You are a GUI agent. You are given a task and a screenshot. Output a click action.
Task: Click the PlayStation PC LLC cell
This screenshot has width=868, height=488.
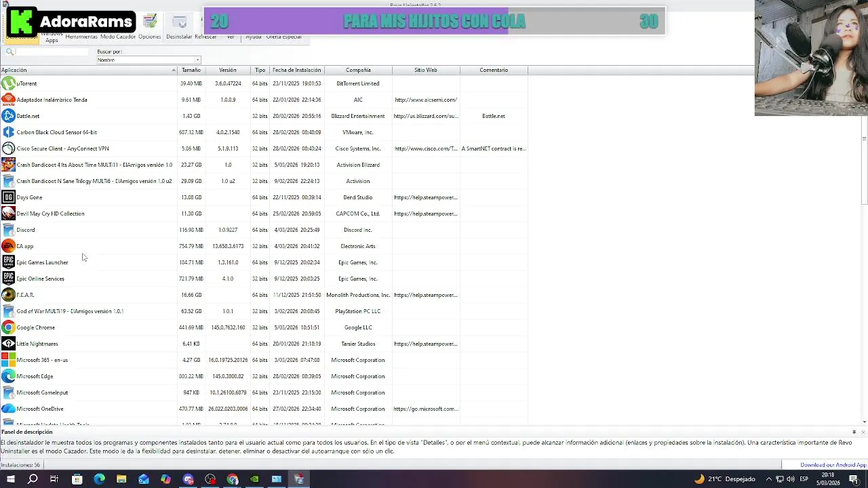click(x=358, y=311)
